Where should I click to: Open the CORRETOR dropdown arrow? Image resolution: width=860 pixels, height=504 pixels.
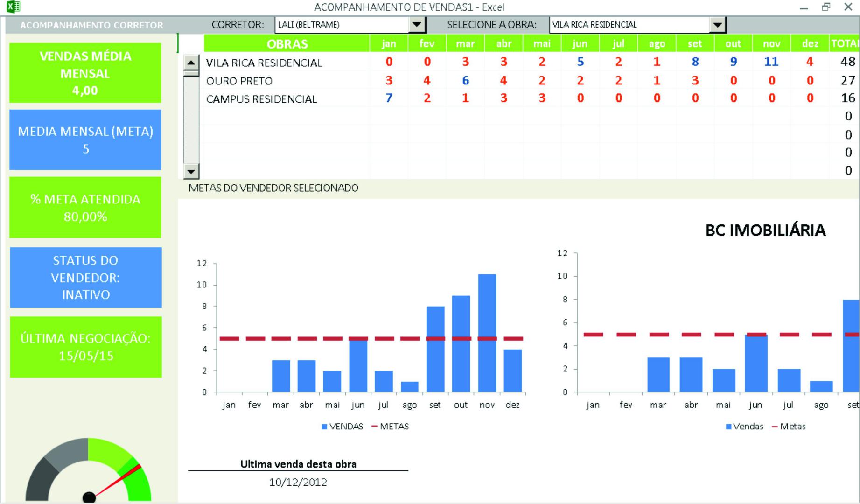417,25
